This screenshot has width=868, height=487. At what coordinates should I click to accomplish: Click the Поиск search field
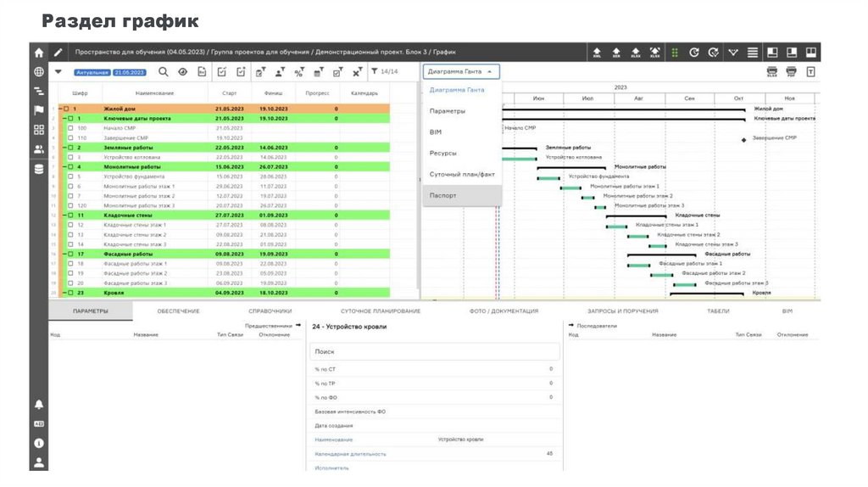(433, 351)
